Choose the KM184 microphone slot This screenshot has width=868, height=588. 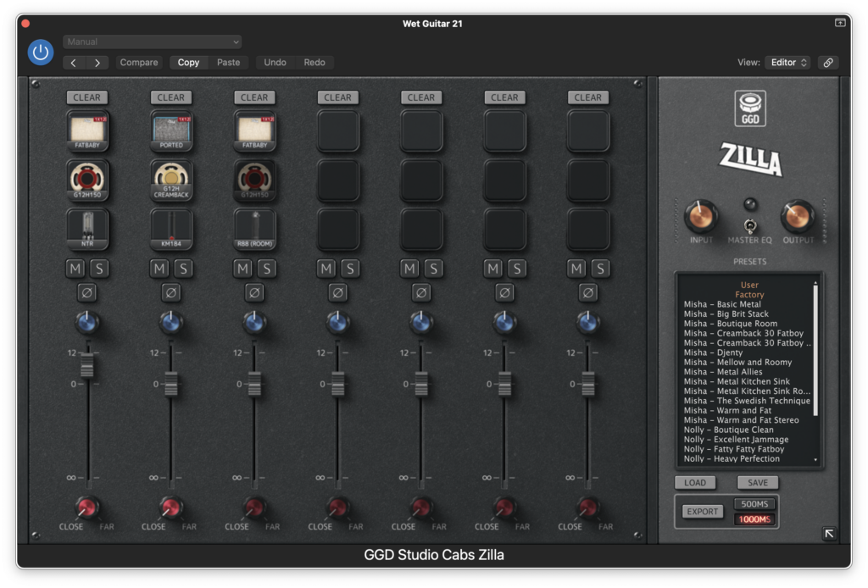coord(171,229)
